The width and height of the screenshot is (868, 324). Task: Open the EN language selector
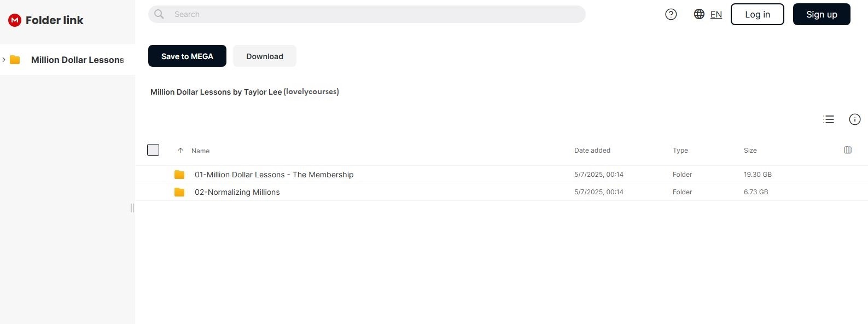click(716, 15)
